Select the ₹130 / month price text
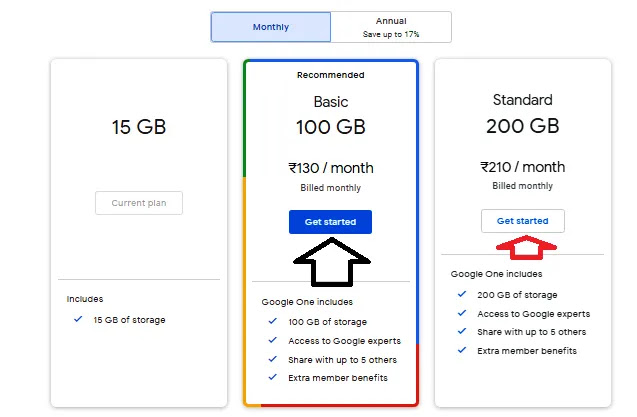The image size is (637, 417). [331, 168]
